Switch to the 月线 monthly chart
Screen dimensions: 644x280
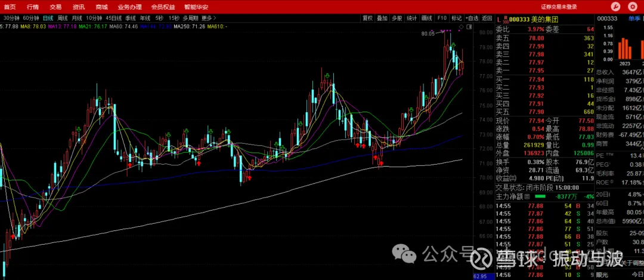[x=77, y=18]
